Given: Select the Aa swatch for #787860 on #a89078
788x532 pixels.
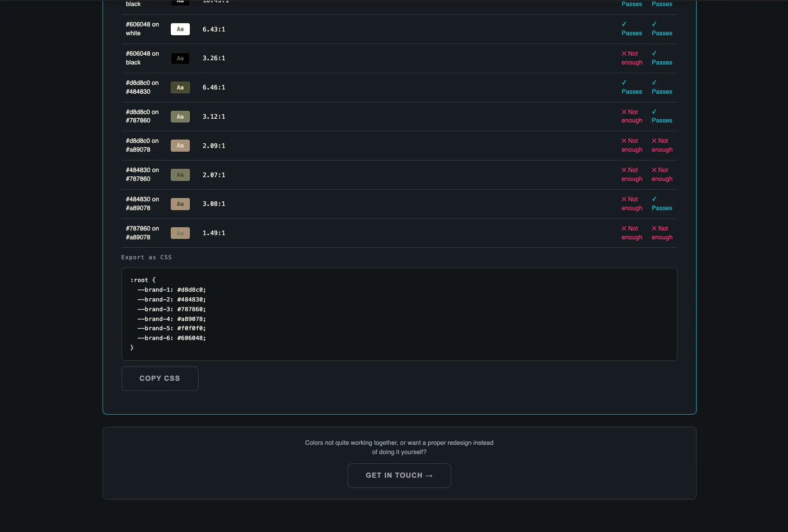Looking at the screenshot, I should point(180,233).
